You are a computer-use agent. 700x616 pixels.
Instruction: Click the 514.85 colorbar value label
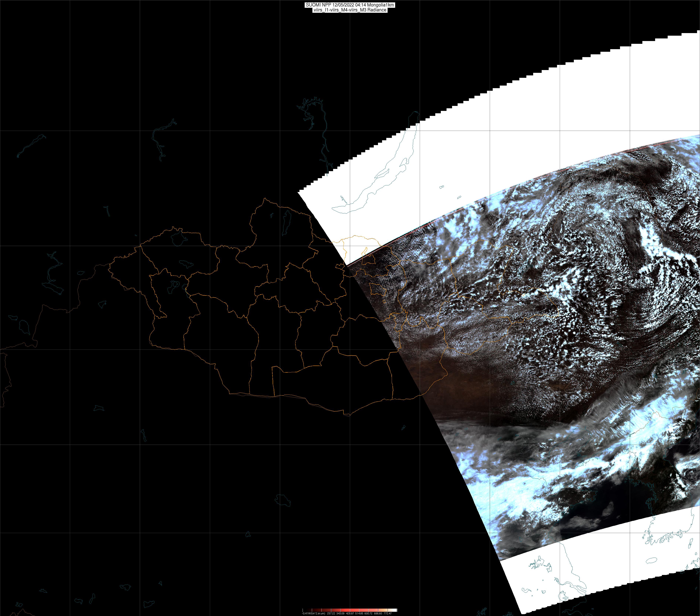(359, 614)
